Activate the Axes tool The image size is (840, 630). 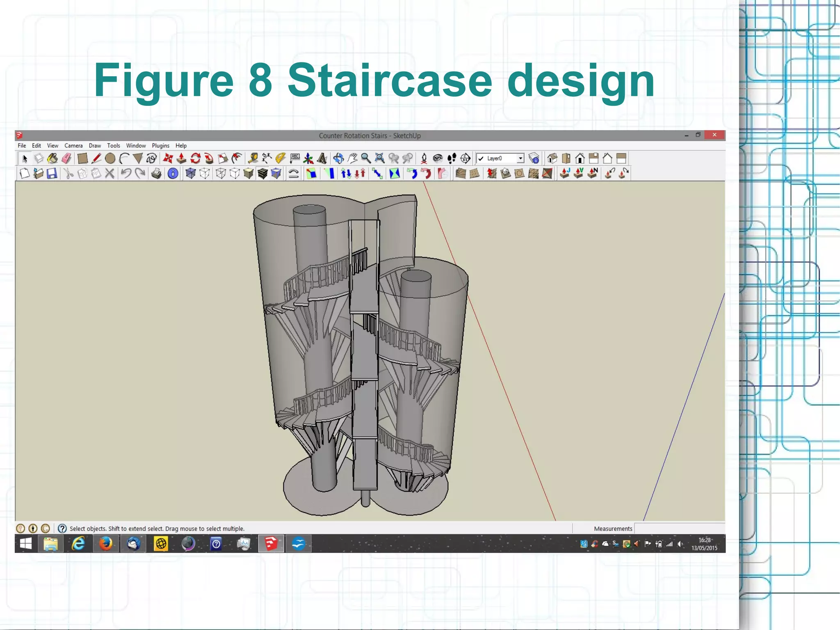[308, 158]
